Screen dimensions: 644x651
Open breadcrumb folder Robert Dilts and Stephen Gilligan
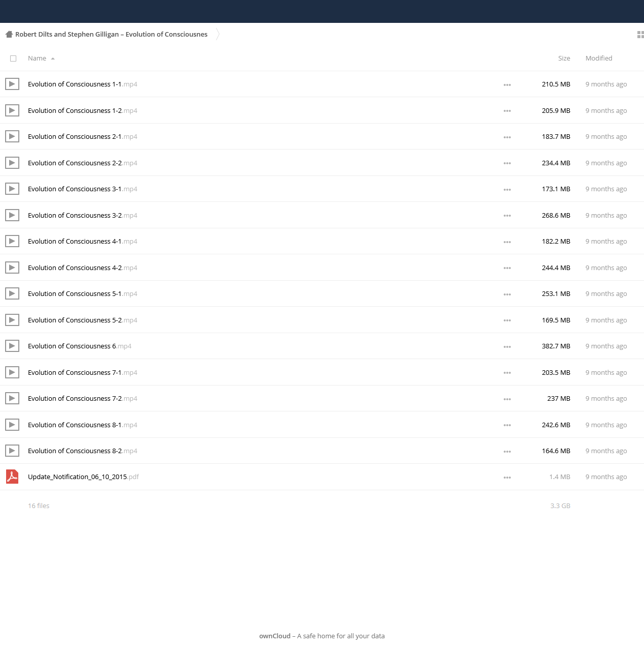(x=111, y=35)
